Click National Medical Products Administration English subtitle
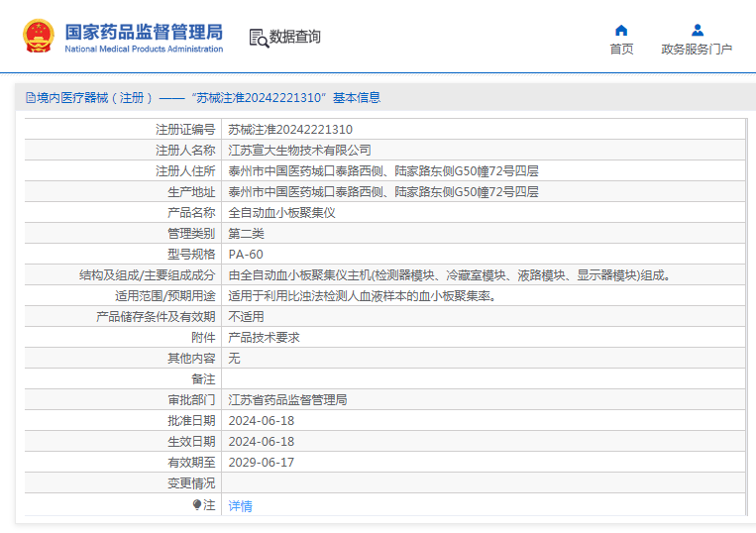This screenshot has width=756, height=533. pos(144,49)
